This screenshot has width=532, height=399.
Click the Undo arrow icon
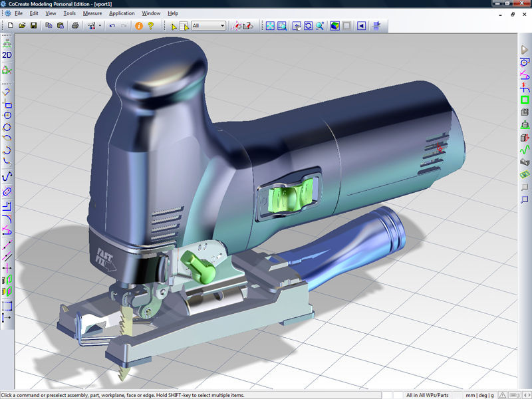[112, 26]
